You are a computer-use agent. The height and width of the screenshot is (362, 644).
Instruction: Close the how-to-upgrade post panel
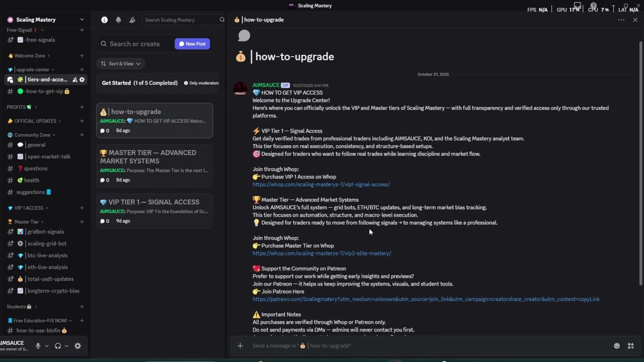[635, 20]
